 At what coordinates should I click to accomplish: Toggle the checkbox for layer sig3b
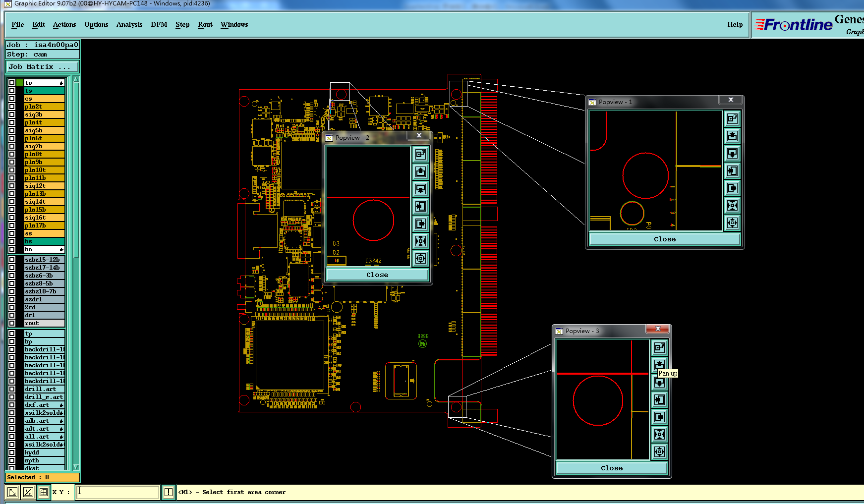pos(12,114)
